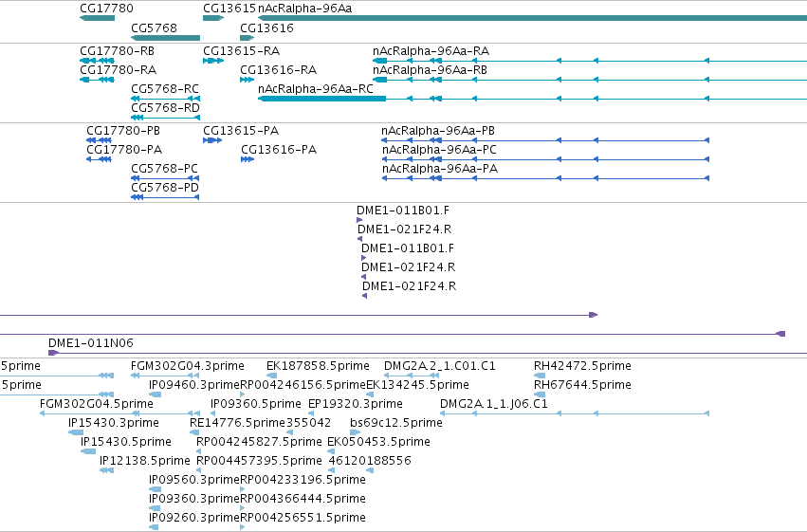Select EST RP004245827.5prime
Viewport: 807px width, 532px height.
[259, 442]
